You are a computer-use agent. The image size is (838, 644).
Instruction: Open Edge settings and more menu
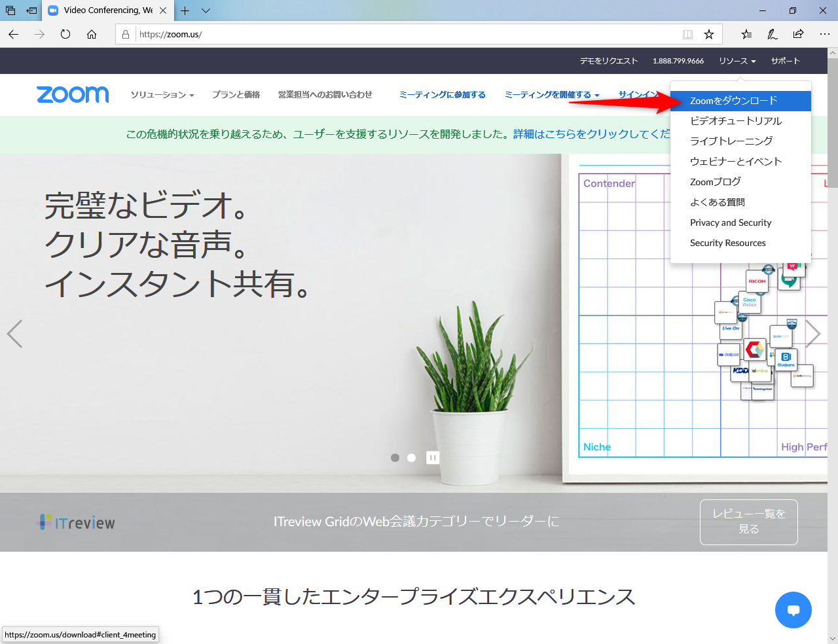pyautogui.click(x=824, y=34)
